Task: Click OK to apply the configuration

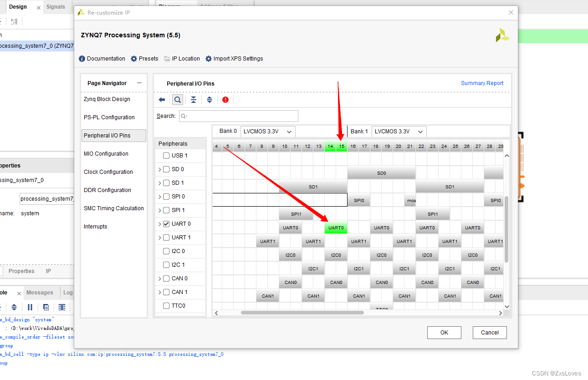Action: pos(444,333)
